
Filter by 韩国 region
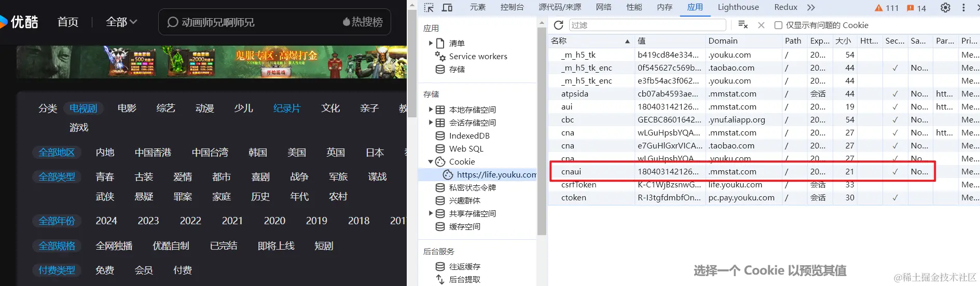pos(257,153)
